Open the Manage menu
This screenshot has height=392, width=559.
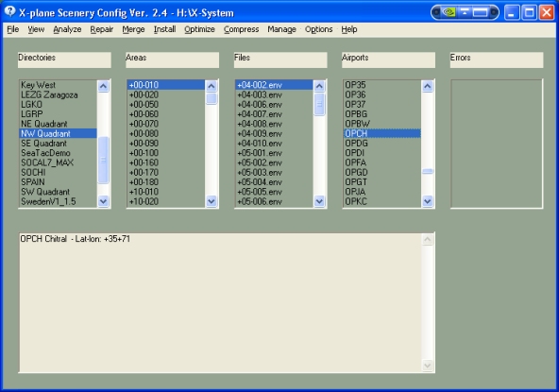click(x=281, y=29)
